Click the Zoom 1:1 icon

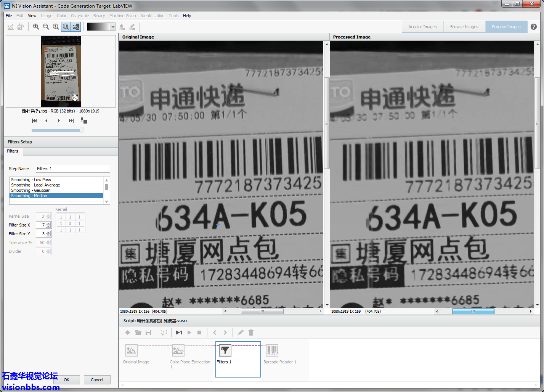pos(56,27)
